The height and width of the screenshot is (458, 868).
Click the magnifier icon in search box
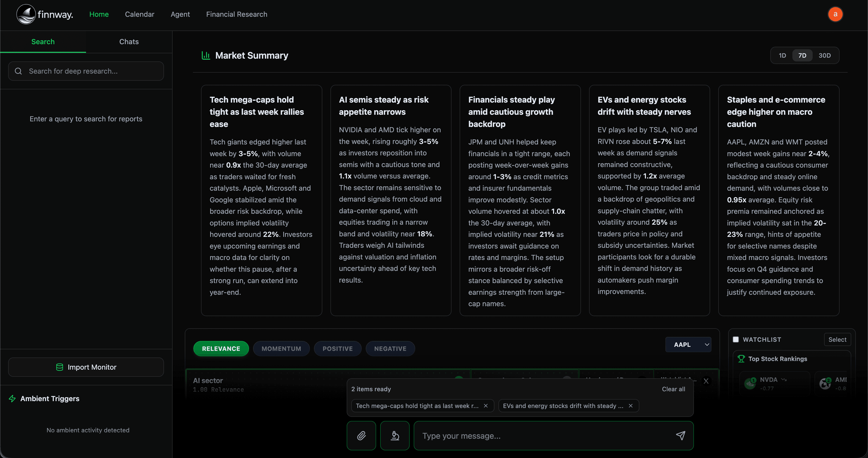click(x=19, y=71)
